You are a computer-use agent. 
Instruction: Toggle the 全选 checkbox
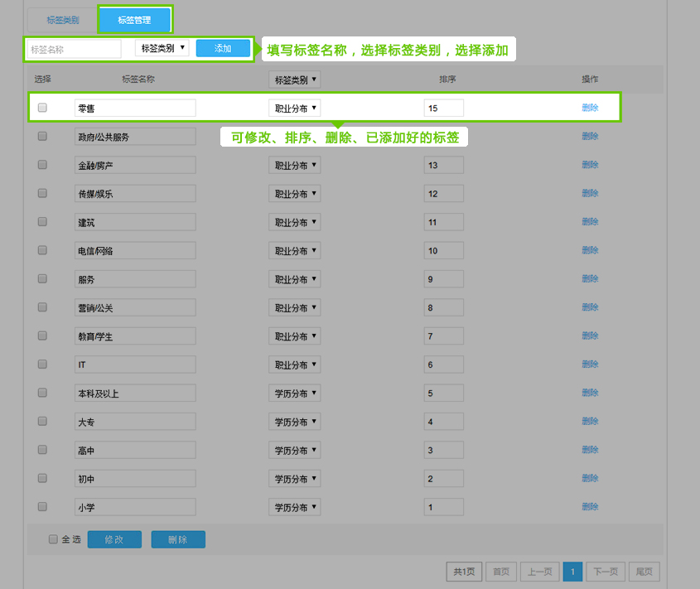point(53,539)
